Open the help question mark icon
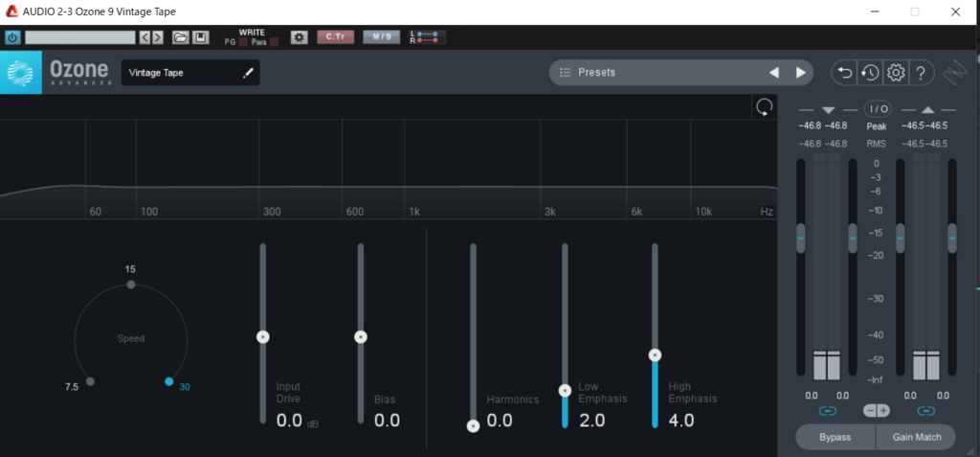The image size is (980, 457). point(921,73)
